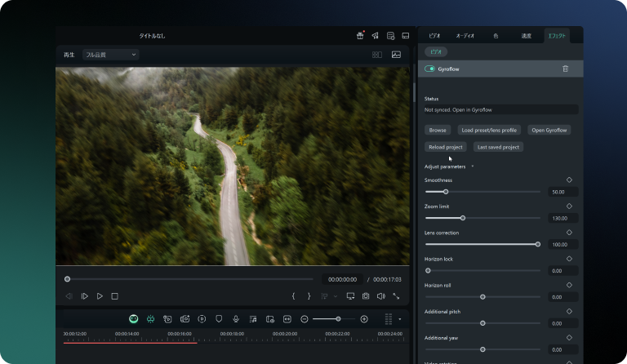Toggle the Horizon roll keyframe diamond
This screenshot has height=364, width=627.
pyautogui.click(x=569, y=286)
